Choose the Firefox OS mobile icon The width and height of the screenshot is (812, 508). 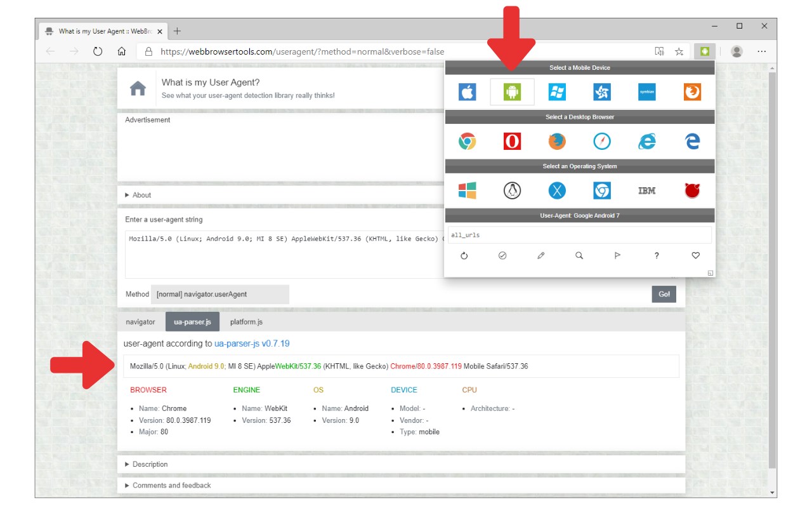coord(692,92)
